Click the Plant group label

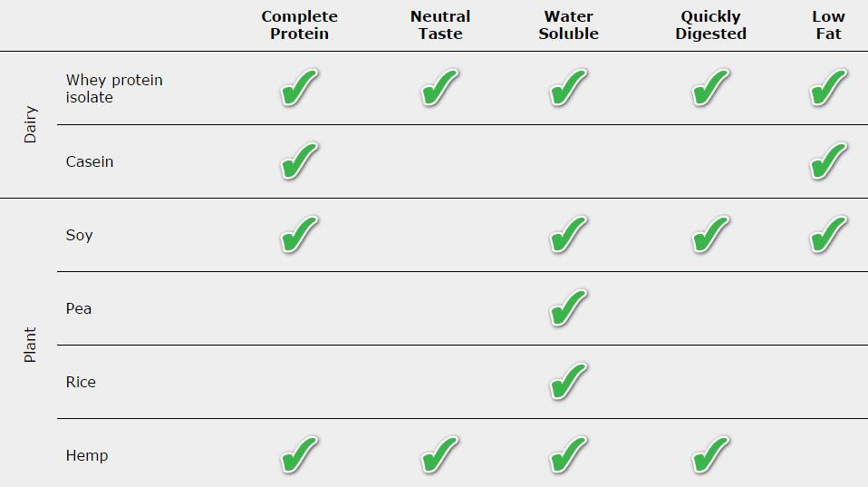point(30,345)
